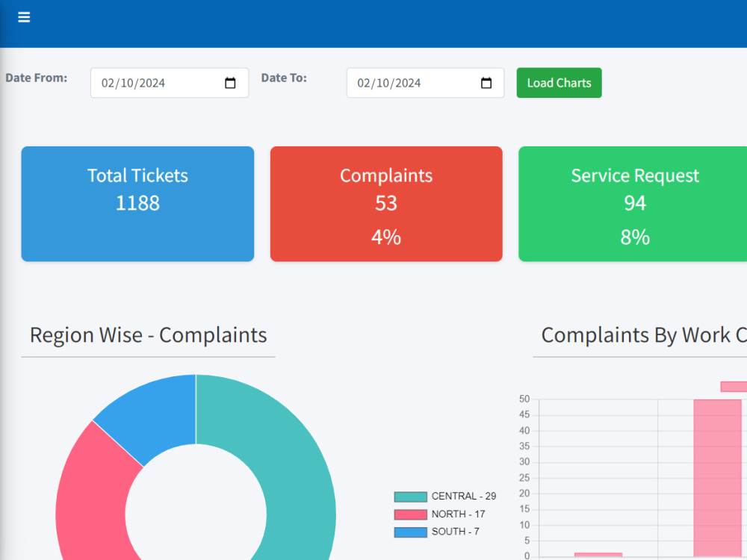Click the Load Charts button
747x560 pixels.
(x=559, y=83)
